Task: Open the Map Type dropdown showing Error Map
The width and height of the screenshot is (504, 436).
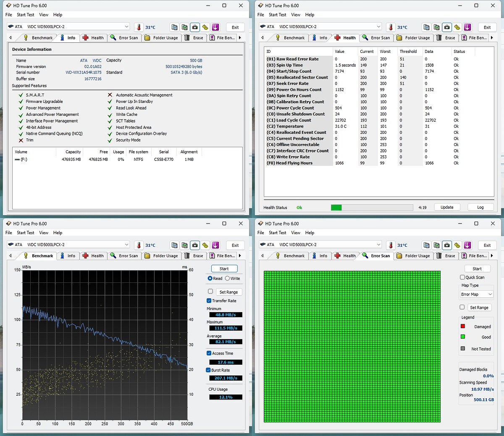Action: point(476,294)
